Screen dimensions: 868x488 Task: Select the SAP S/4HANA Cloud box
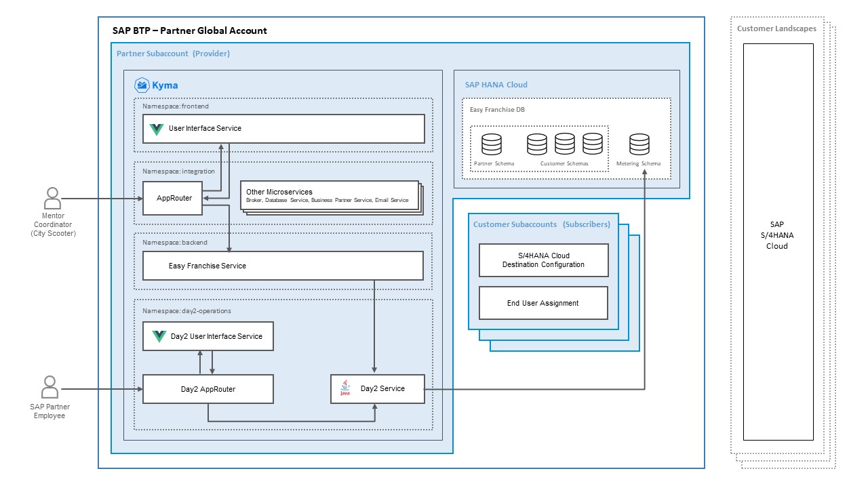click(x=778, y=242)
